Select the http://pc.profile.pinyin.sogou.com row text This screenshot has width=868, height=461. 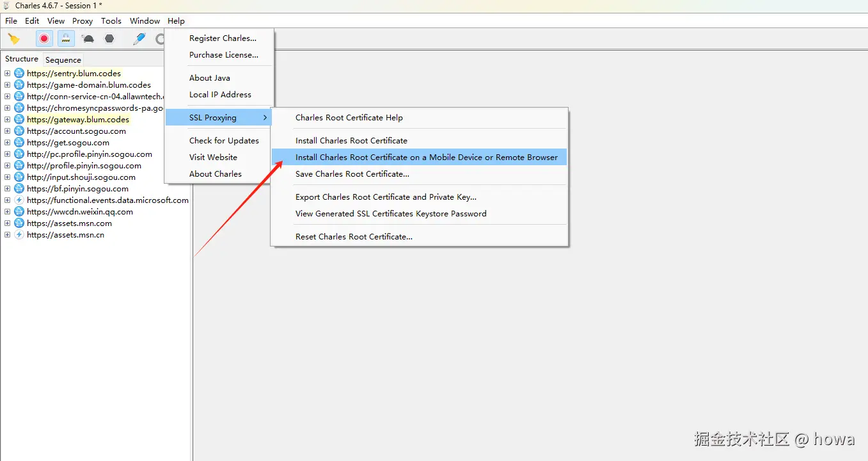(x=90, y=154)
